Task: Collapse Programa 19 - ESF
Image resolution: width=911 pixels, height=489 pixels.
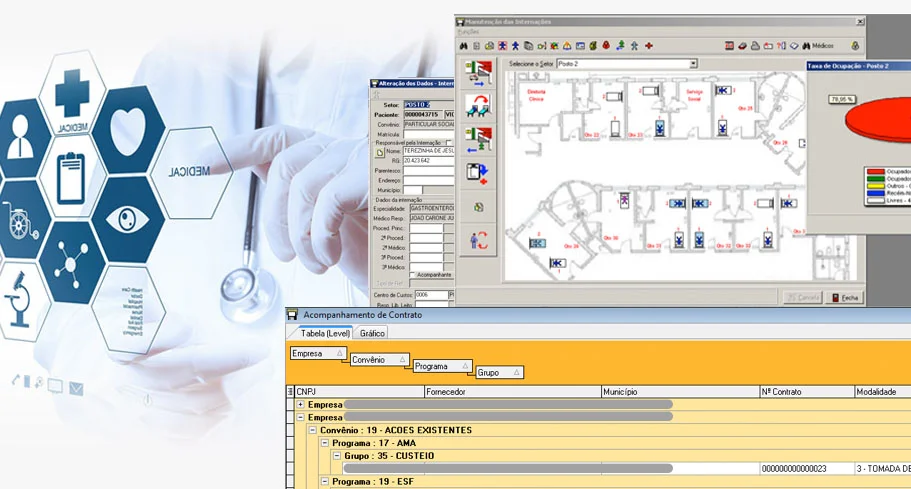Action: click(325, 481)
